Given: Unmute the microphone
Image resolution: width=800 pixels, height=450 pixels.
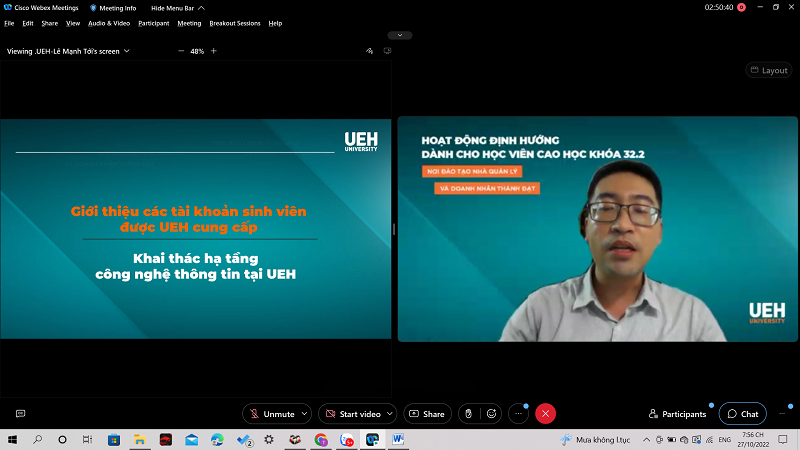Looking at the screenshot, I should tap(272, 414).
